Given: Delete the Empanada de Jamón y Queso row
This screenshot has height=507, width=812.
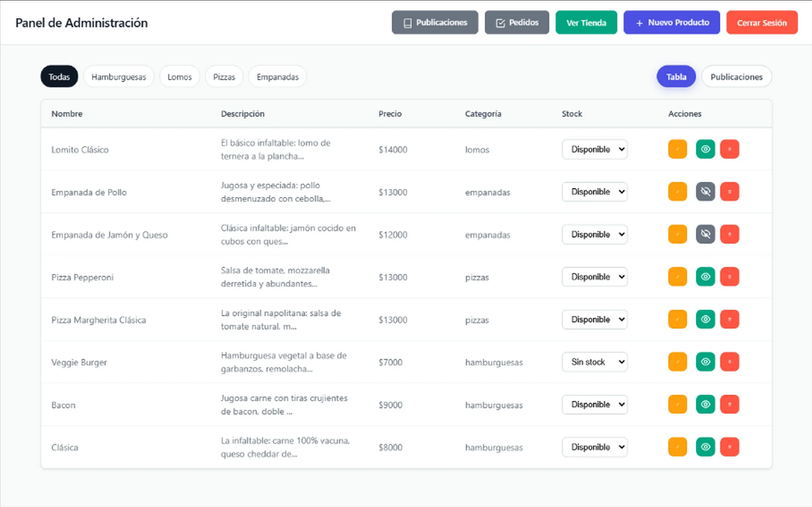Looking at the screenshot, I should tap(729, 234).
